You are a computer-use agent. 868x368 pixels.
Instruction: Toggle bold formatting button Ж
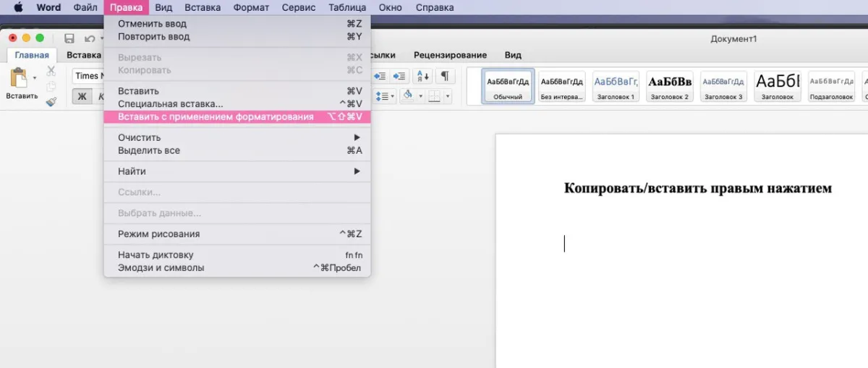pyautogui.click(x=82, y=96)
